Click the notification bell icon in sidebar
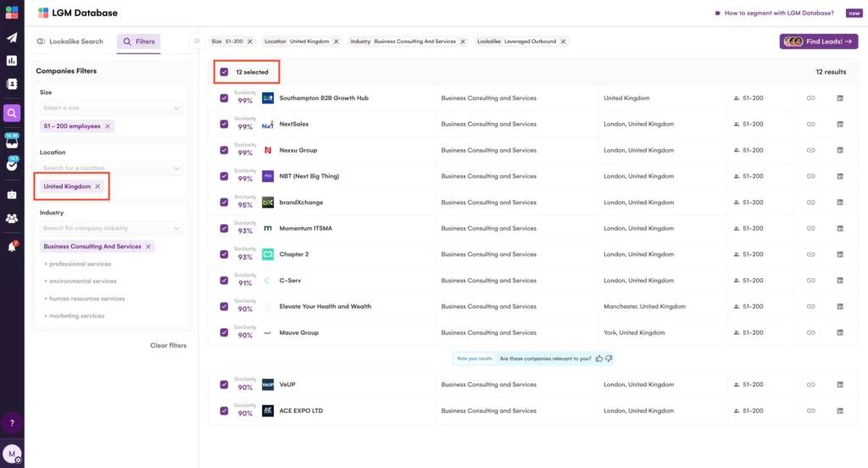This screenshot has width=868, height=468. click(12, 247)
